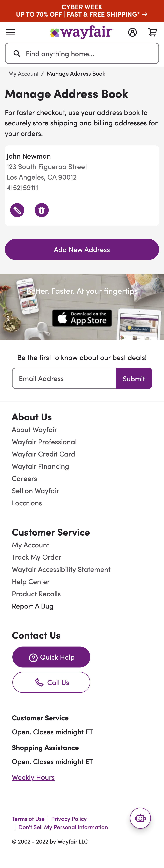Open the shopping cart icon

click(152, 32)
